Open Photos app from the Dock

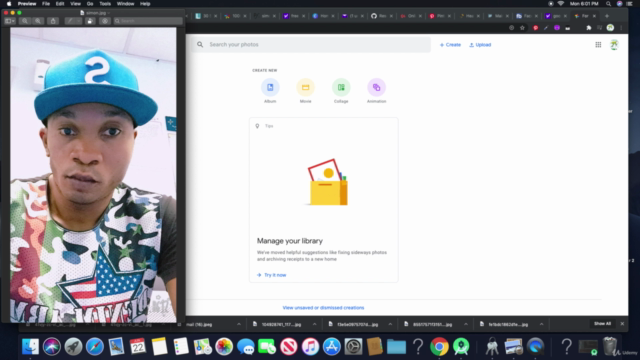(x=224, y=347)
